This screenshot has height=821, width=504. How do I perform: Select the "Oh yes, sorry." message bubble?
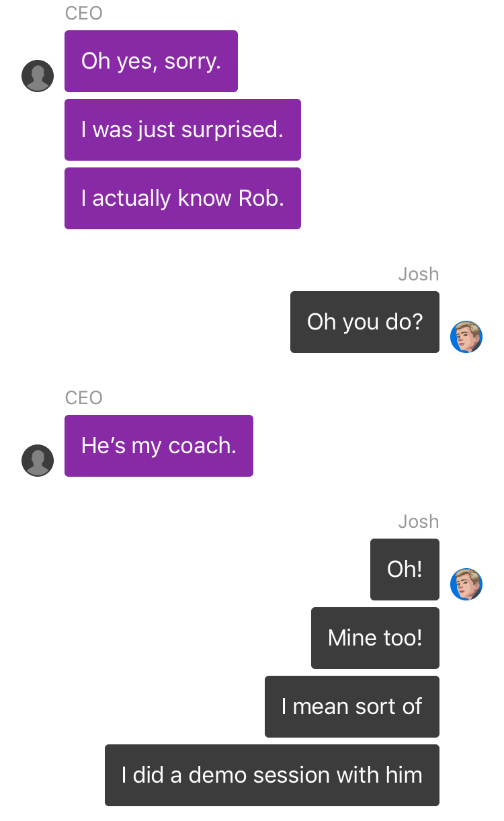151,61
